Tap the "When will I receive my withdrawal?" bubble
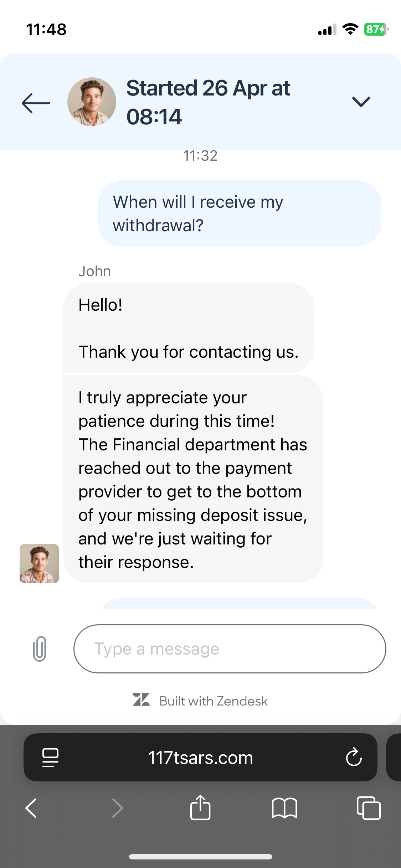Viewport: 401px width, 868px height. pos(239,213)
